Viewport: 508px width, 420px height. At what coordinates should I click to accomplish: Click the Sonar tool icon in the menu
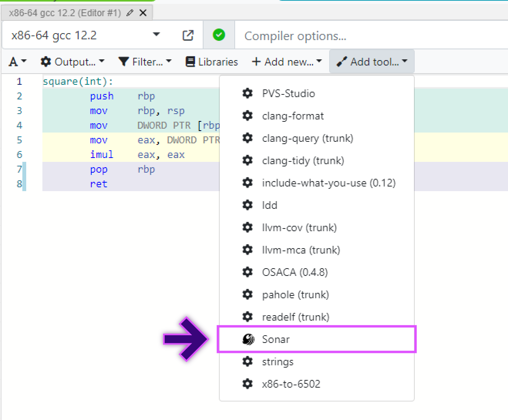click(x=248, y=339)
